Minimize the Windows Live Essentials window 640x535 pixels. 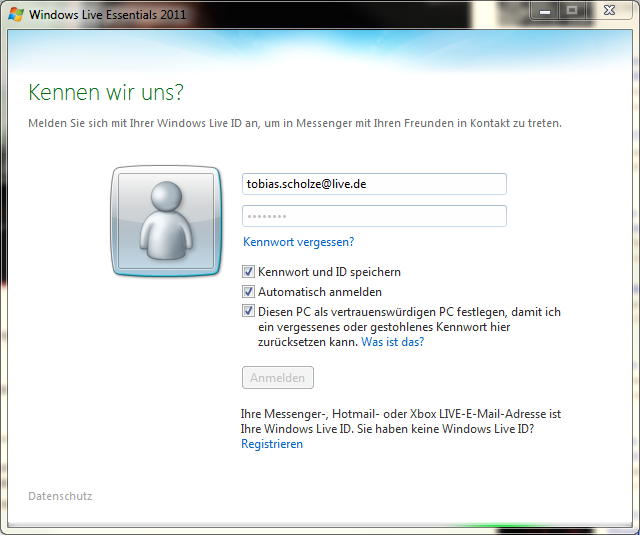[x=545, y=11]
